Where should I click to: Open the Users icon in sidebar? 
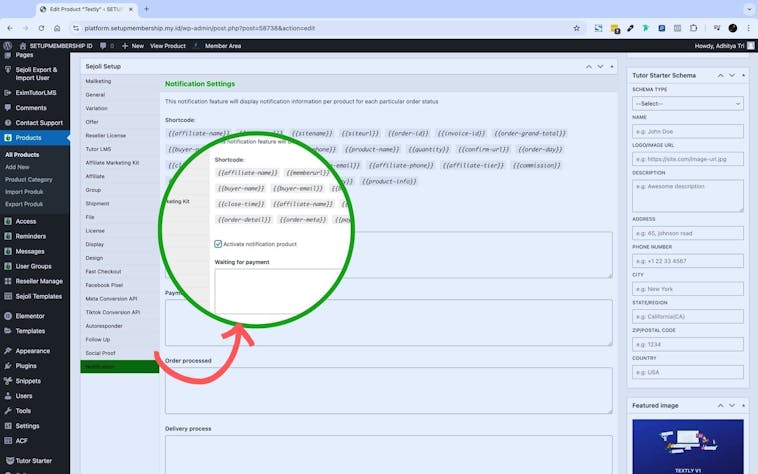tap(8, 396)
